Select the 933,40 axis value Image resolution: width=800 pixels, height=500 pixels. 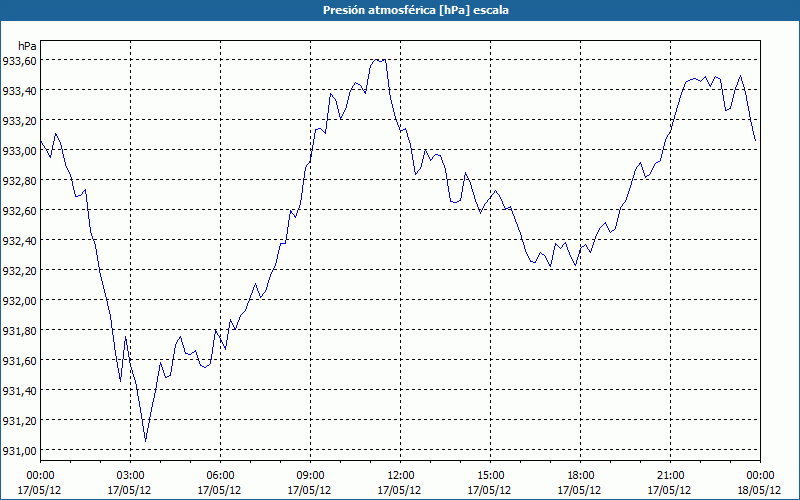[x=19, y=91]
